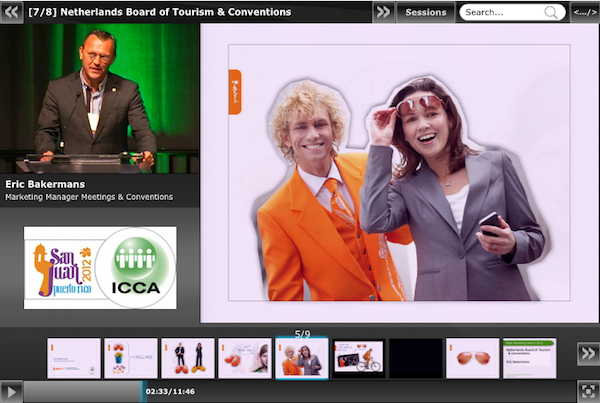
Task: Select the sunglasses slide thumbnail
Action: pos(473,358)
